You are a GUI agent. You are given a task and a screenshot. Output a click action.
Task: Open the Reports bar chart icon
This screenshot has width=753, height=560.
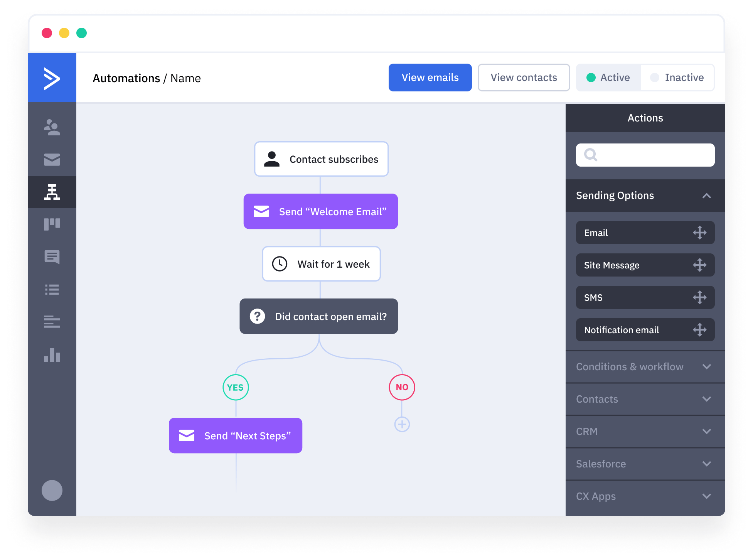click(52, 355)
